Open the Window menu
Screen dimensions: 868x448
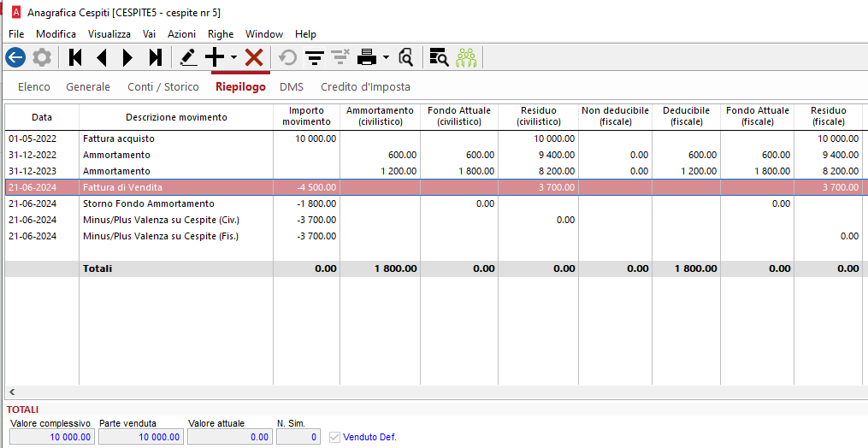[x=264, y=34]
